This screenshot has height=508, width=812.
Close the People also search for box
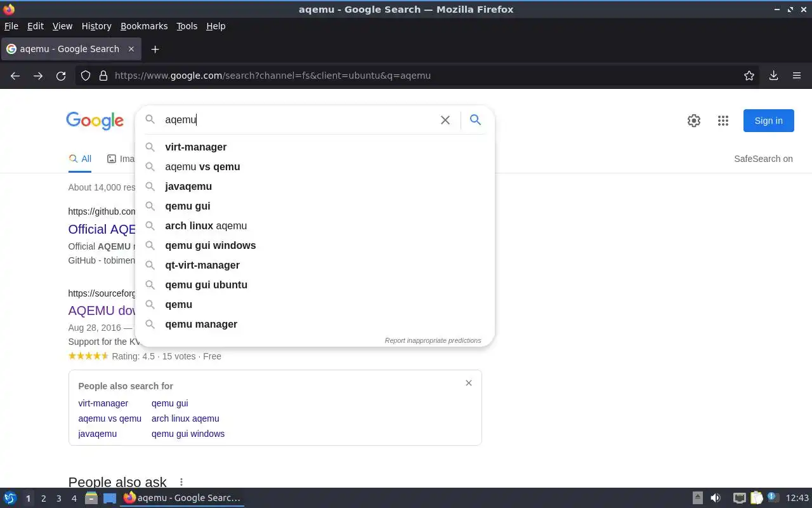point(469,383)
